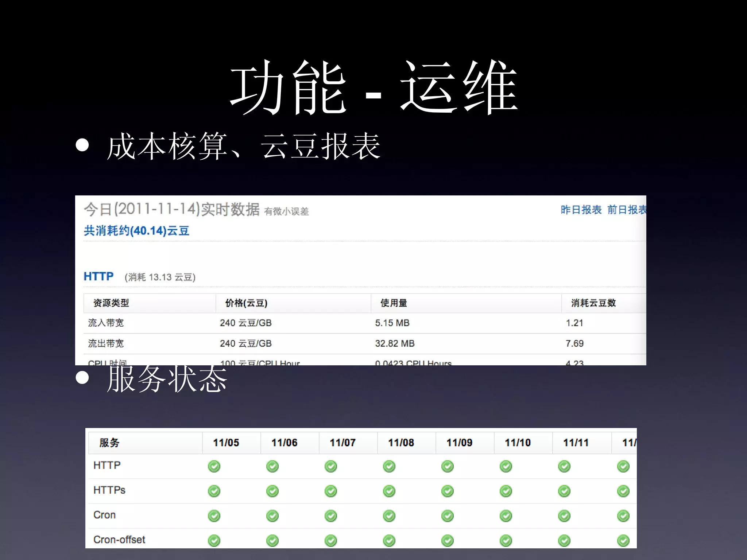This screenshot has width=747, height=560.
Task: Click the 7.69 consumed value
Action: click(x=574, y=343)
